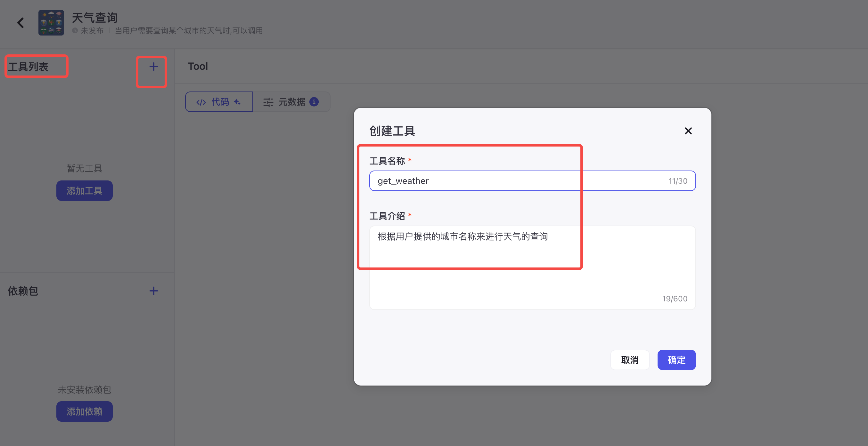Click the </> code icon on 代码 tab

pyautogui.click(x=201, y=102)
